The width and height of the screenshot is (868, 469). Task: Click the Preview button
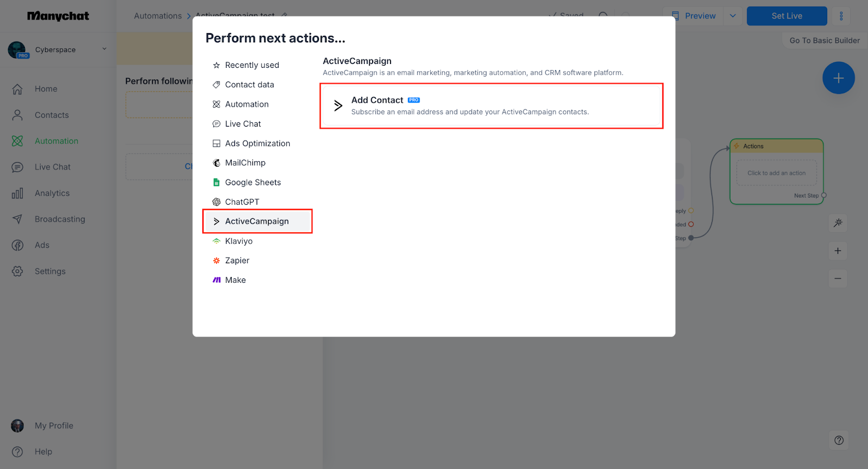click(694, 16)
